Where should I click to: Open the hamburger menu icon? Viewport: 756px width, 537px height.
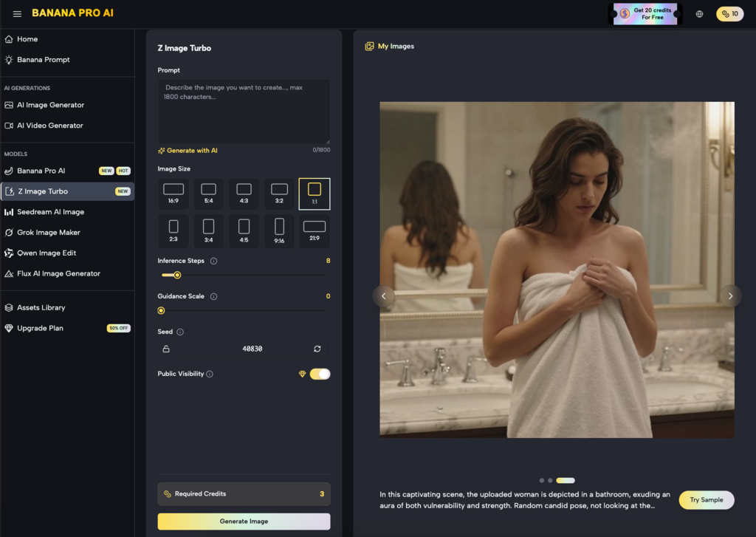[x=17, y=14]
